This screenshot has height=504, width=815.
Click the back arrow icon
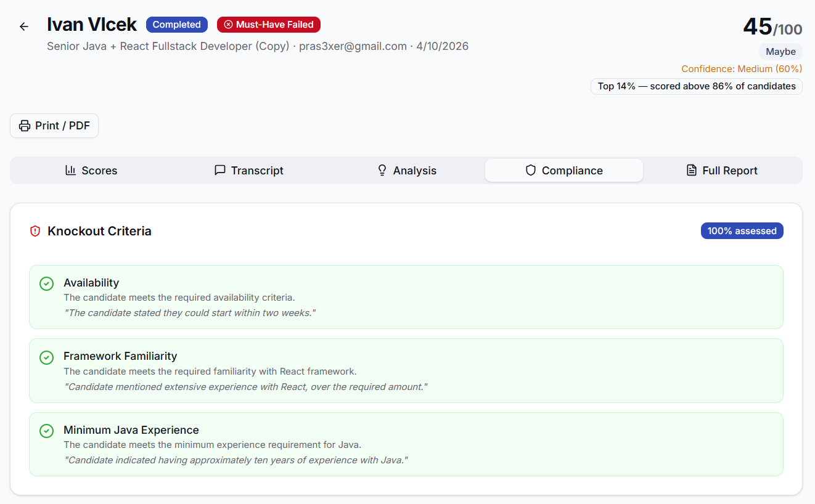tap(23, 26)
